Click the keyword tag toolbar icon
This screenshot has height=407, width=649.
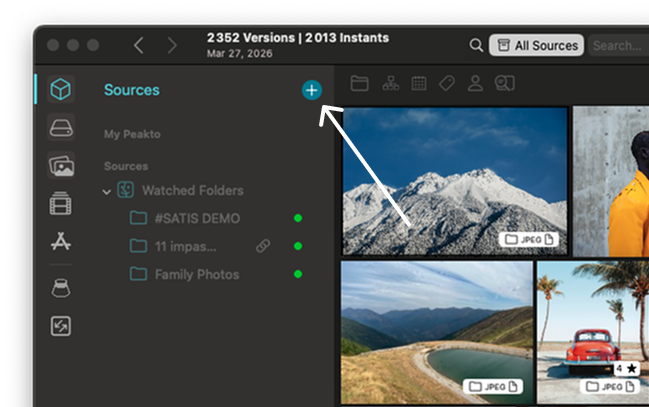[x=447, y=83]
